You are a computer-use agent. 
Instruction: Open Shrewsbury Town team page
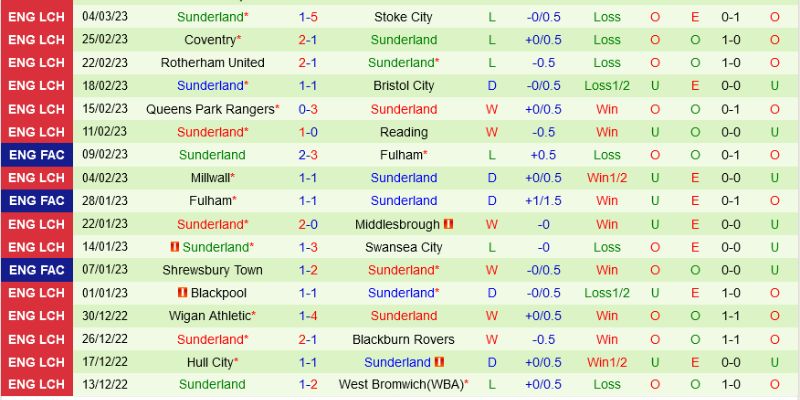pos(212,270)
